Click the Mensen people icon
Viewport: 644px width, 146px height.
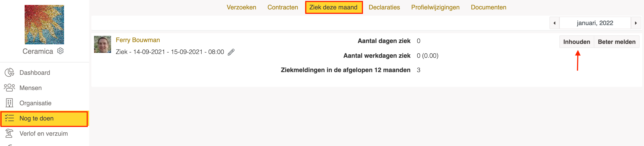9,88
